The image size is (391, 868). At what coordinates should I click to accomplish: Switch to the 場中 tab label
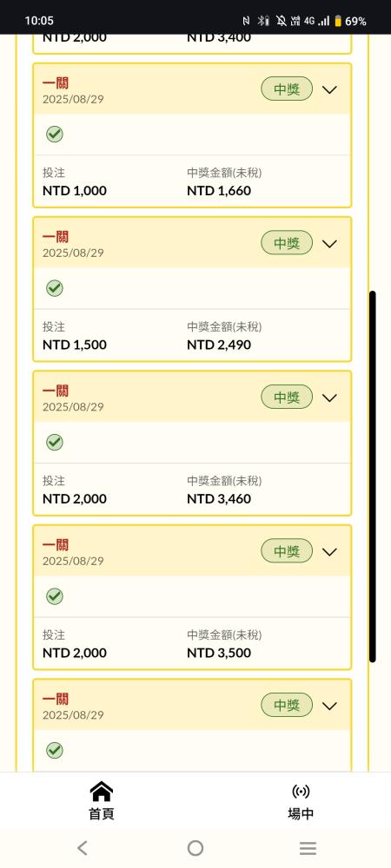(x=301, y=814)
